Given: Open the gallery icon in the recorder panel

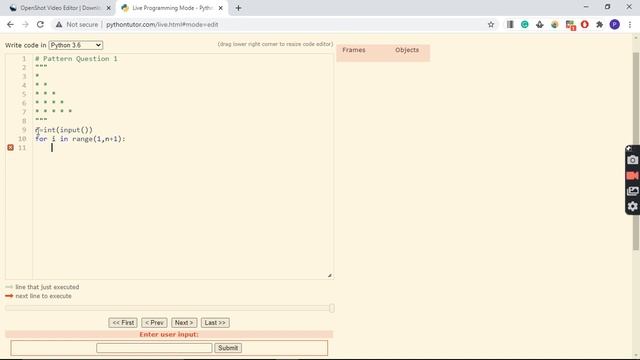Looking at the screenshot, I should tap(633, 191).
